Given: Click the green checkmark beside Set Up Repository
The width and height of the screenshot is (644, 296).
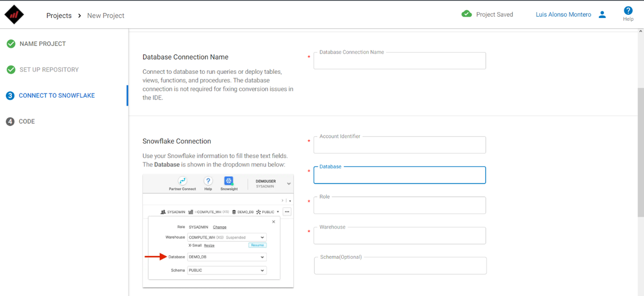Looking at the screenshot, I should tap(11, 70).
